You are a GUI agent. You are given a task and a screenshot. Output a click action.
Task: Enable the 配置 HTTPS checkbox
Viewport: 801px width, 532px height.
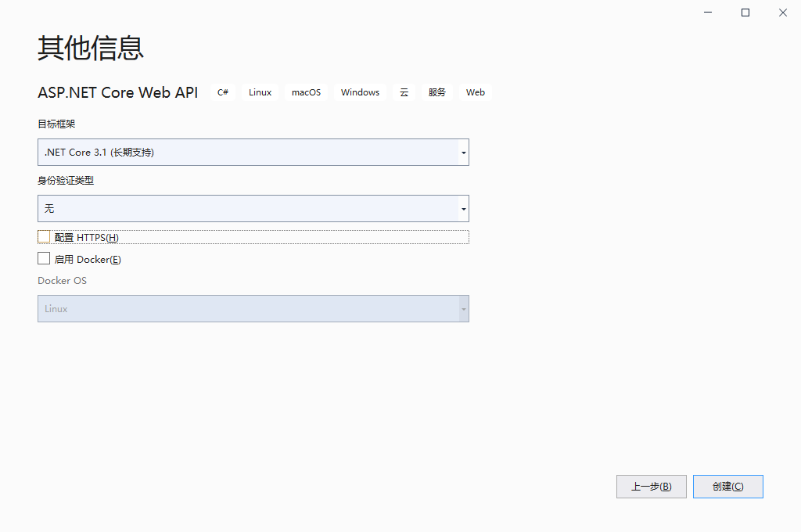(x=44, y=236)
